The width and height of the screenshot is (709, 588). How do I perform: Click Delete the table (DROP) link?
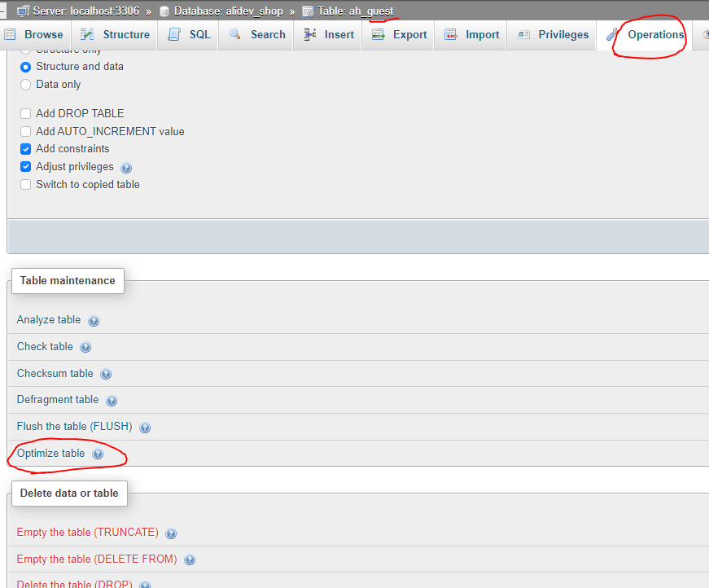[75, 583]
